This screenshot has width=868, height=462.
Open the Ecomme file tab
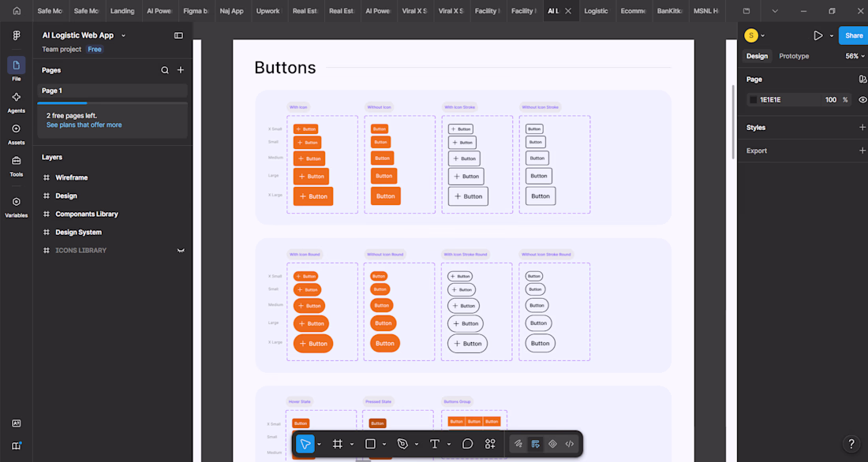(634, 10)
